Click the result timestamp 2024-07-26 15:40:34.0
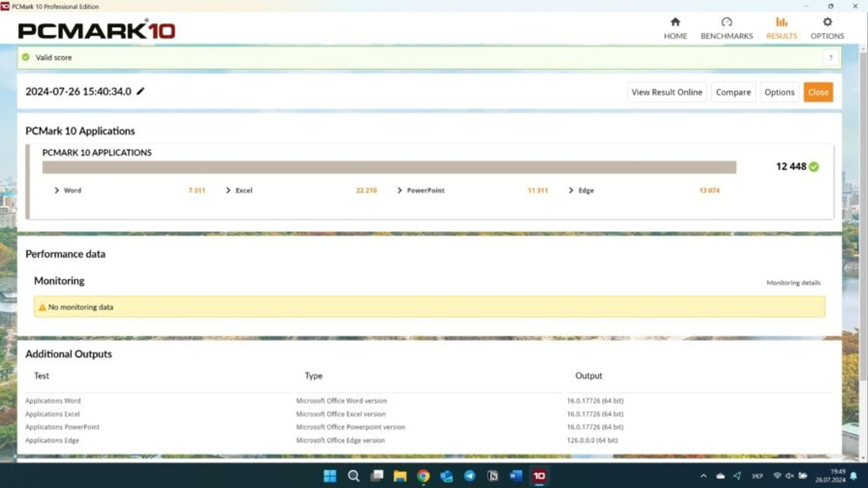This screenshot has height=488, width=868. click(x=78, y=91)
